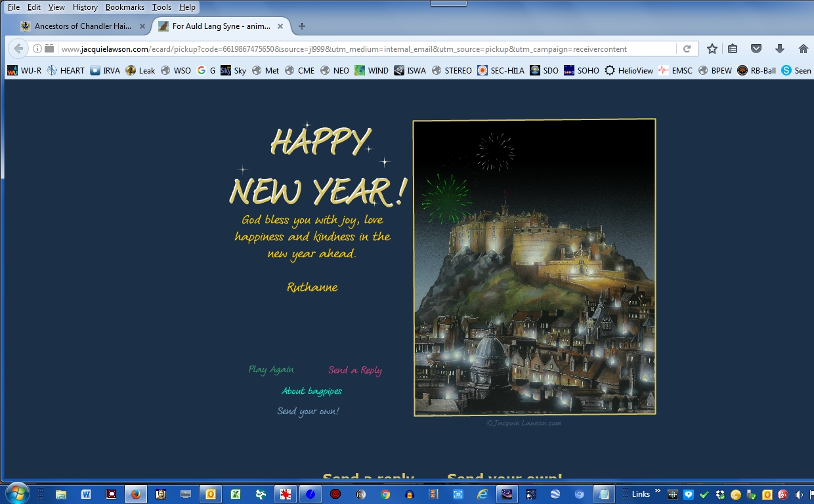Open Internet Explorer from the taskbar

point(482,494)
